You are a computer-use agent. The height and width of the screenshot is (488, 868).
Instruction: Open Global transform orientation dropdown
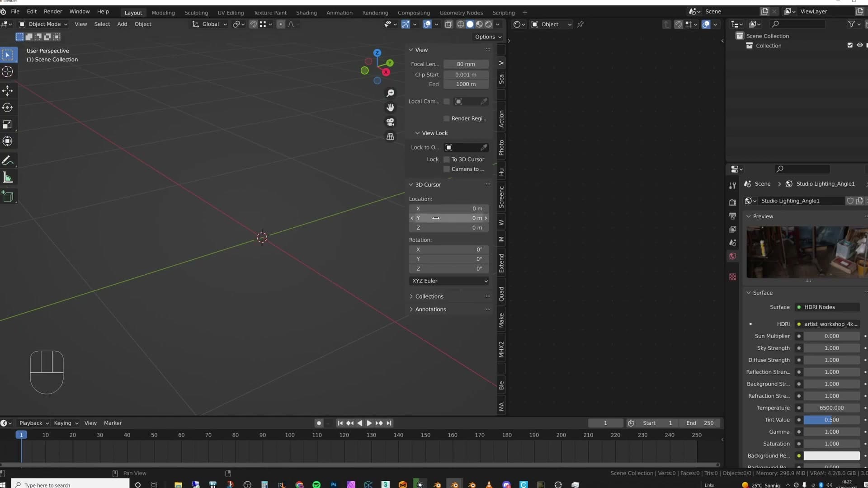tap(210, 24)
